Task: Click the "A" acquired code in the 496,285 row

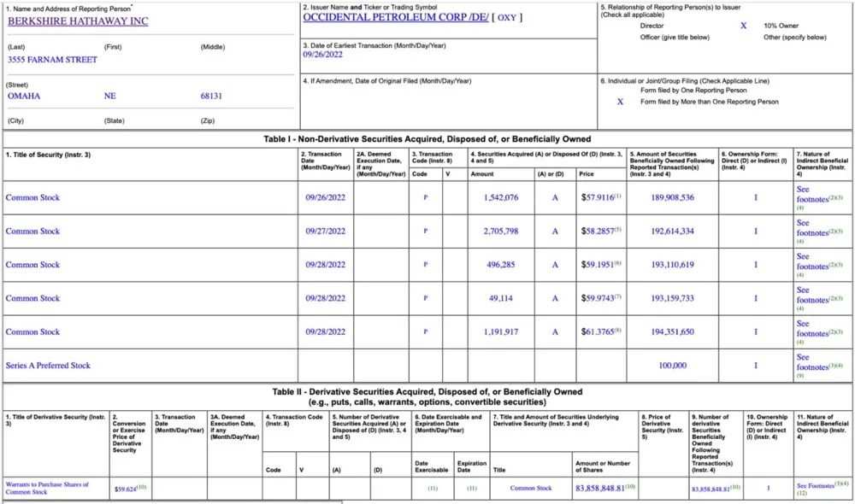Action: pyautogui.click(x=555, y=265)
